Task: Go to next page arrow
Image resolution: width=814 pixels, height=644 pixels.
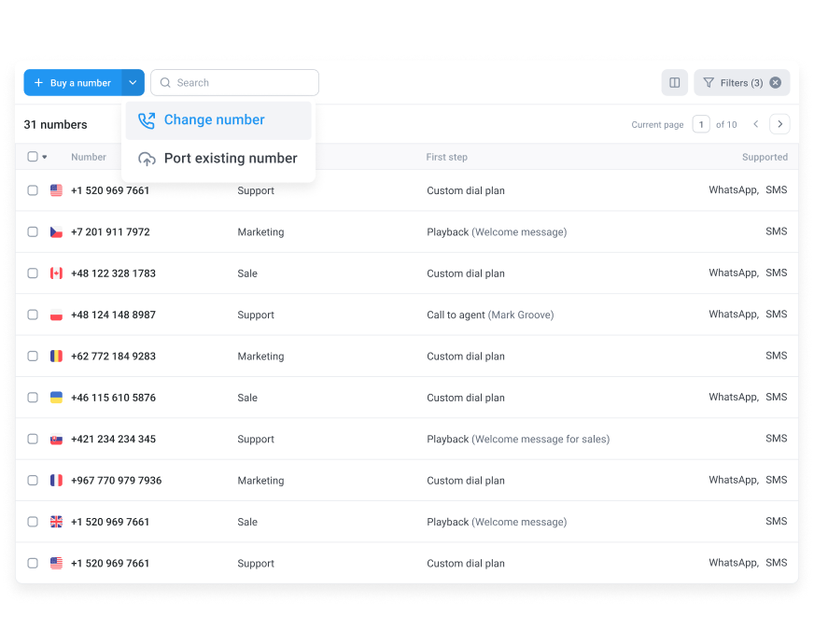Action: (x=779, y=124)
